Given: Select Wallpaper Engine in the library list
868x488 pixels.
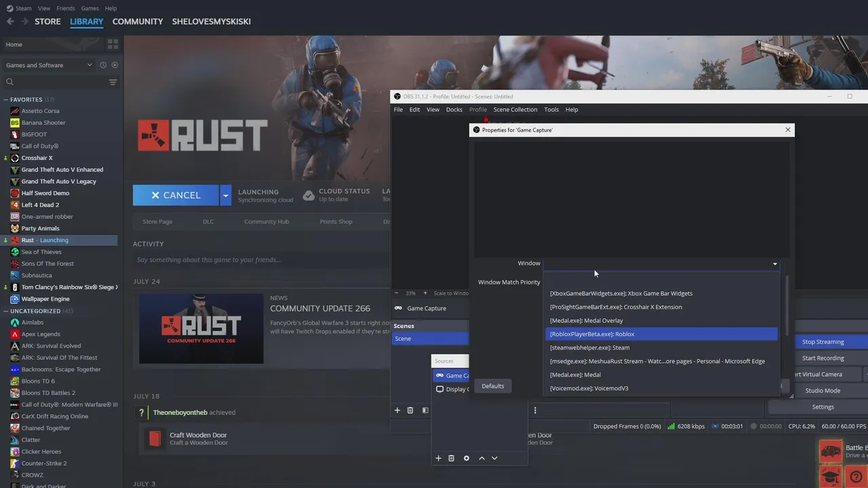Looking at the screenshot, I should coord(59,299).
